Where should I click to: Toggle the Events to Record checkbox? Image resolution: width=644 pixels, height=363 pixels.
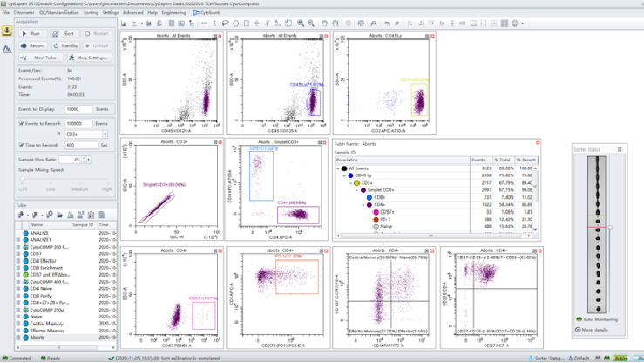point(21,124)
